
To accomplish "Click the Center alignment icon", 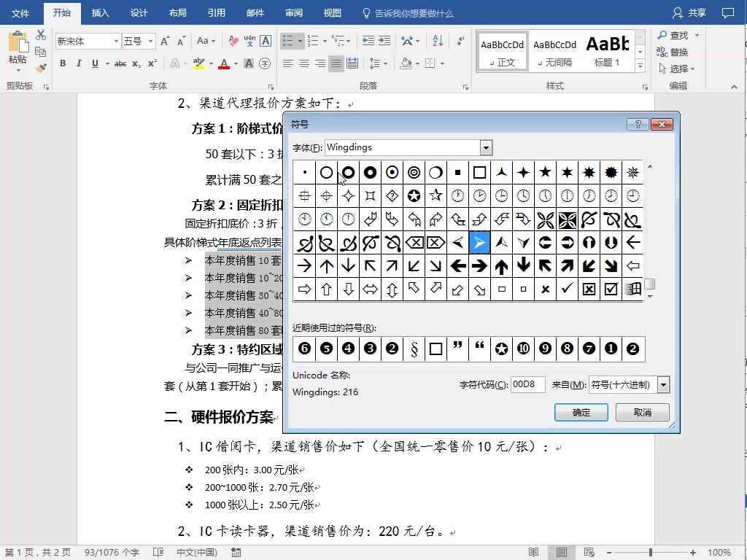I will point(304,64).
